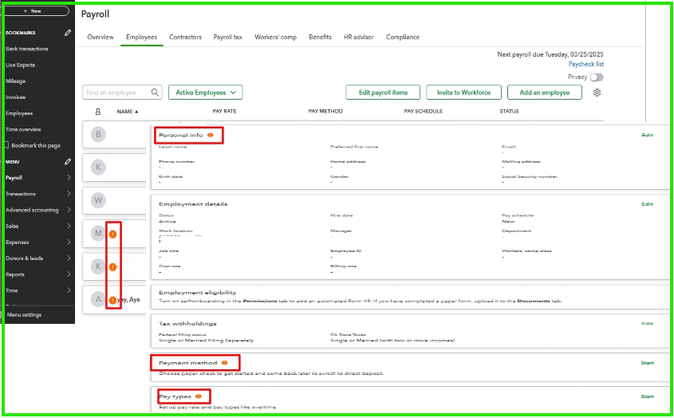Click Edit in Employment details section
The image size is (674, 418).
pos(647,204)
